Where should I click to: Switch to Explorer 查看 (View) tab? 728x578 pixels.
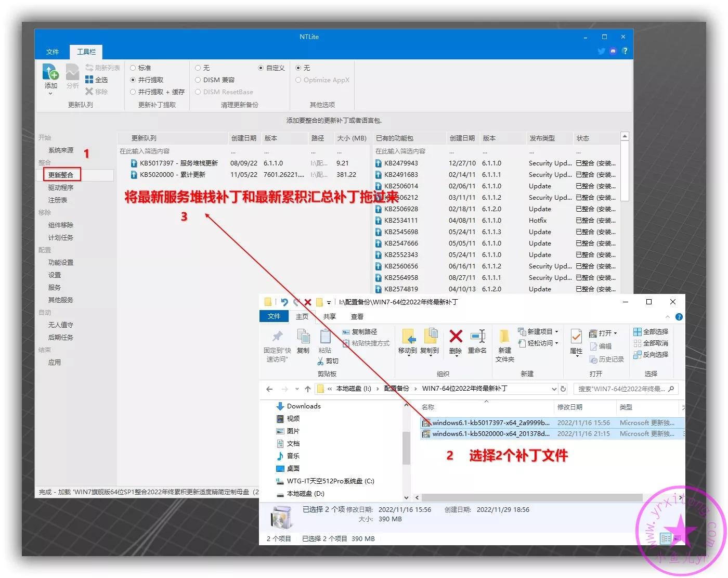coord(357,316)
